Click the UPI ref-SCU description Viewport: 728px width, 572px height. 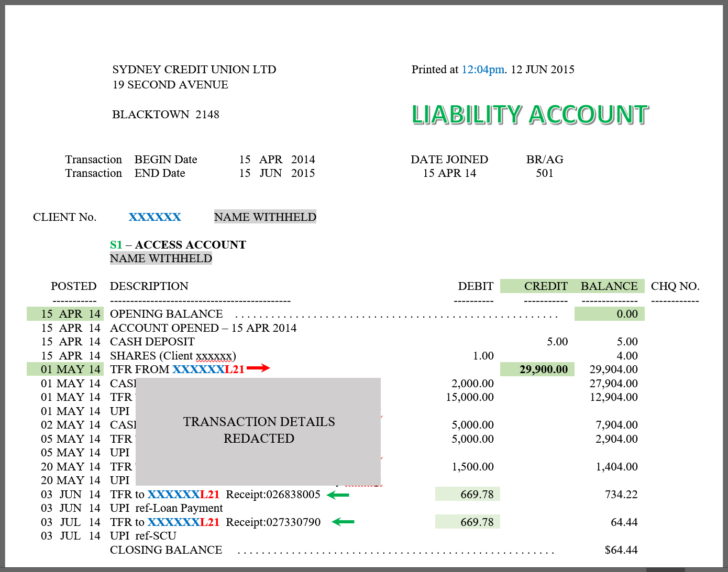143,536
